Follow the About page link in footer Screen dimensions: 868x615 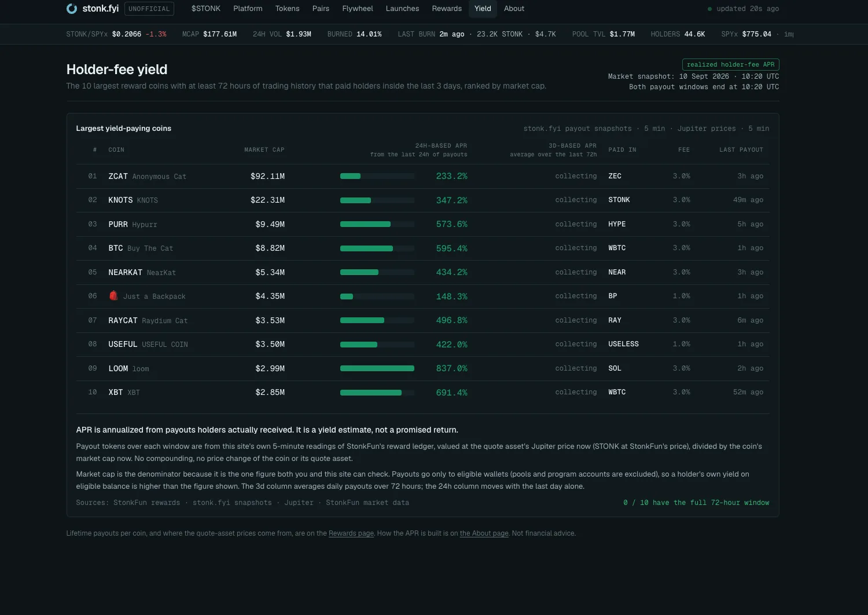(x=484, y=533)
